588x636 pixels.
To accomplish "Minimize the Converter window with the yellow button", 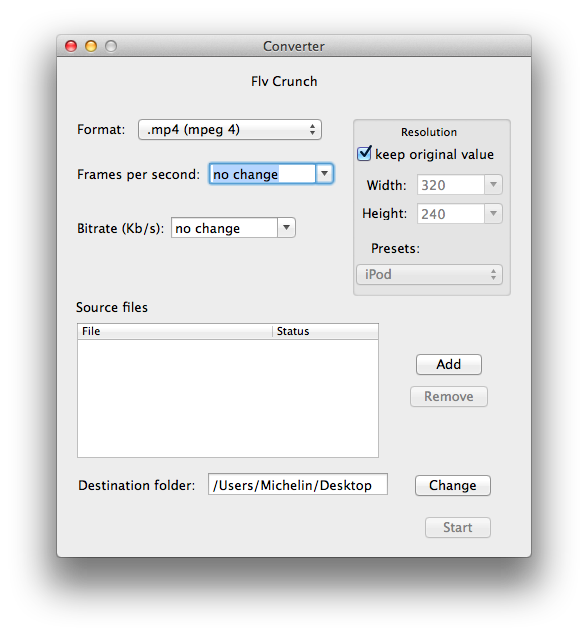I will pyautogui.click(x=91, y=46).
